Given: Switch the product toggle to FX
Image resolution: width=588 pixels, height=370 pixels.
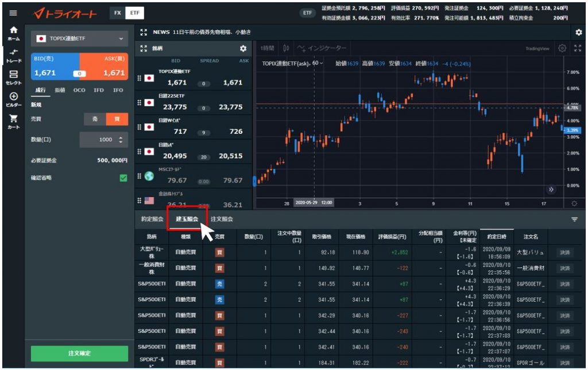Looking at the screenshot, I should (x=118, y=13).
